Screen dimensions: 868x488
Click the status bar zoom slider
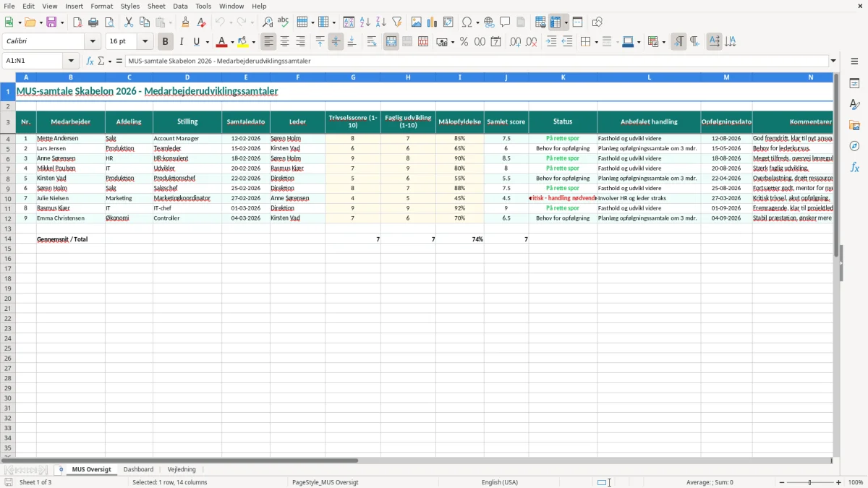tap(809, 482)
